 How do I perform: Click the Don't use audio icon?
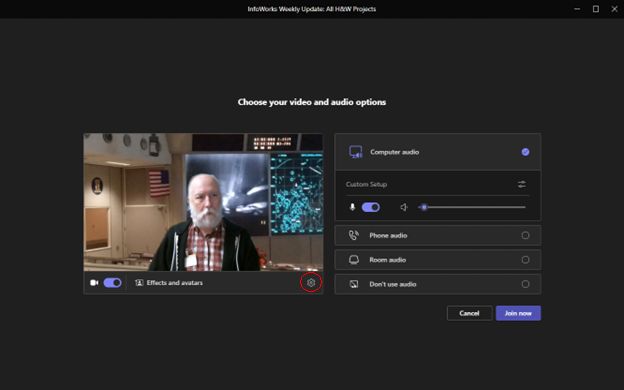(353, 284)
